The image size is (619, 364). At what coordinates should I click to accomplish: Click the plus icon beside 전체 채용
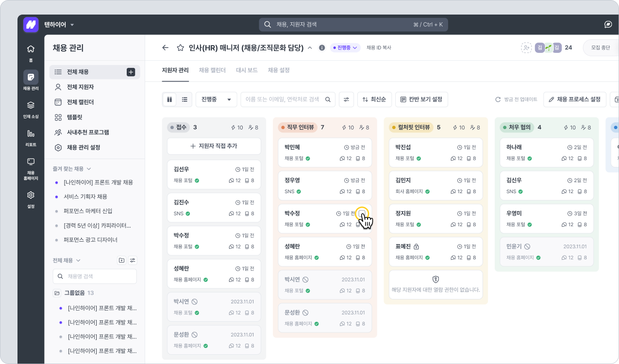click(x=131, y=72)
